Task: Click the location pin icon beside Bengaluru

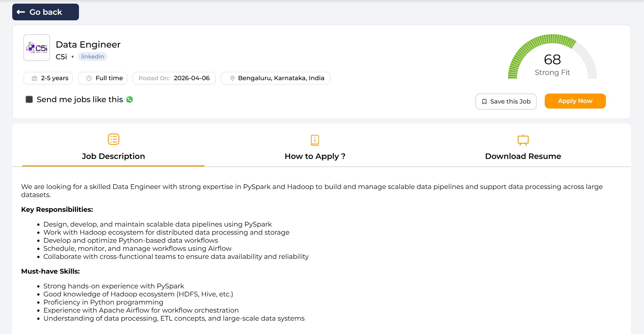Action: (232, 78)
